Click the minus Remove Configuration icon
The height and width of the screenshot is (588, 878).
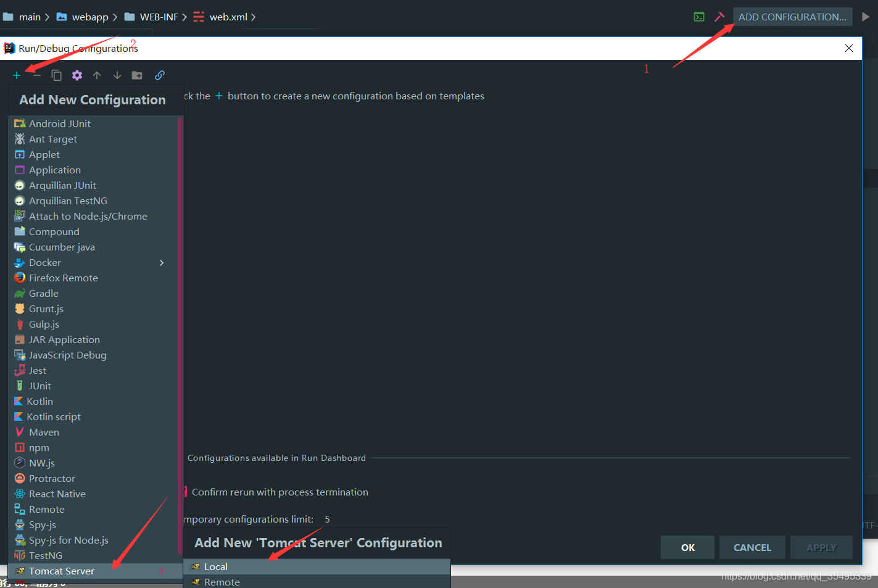click(37, 75)
